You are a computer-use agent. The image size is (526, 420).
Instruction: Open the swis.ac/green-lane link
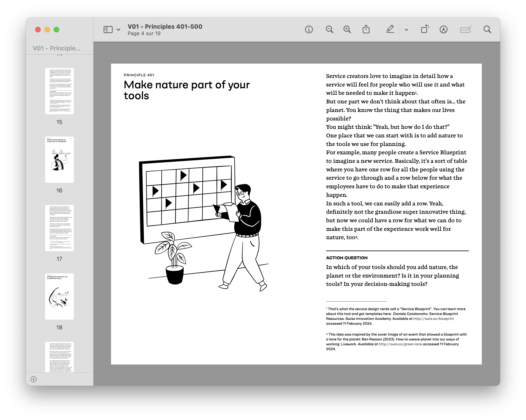click(x=400, y=344)
